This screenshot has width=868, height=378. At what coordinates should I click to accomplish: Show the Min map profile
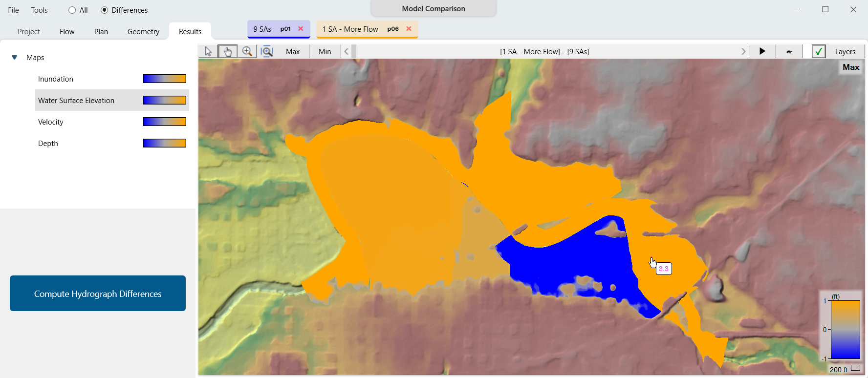click(x=325, y=51)
